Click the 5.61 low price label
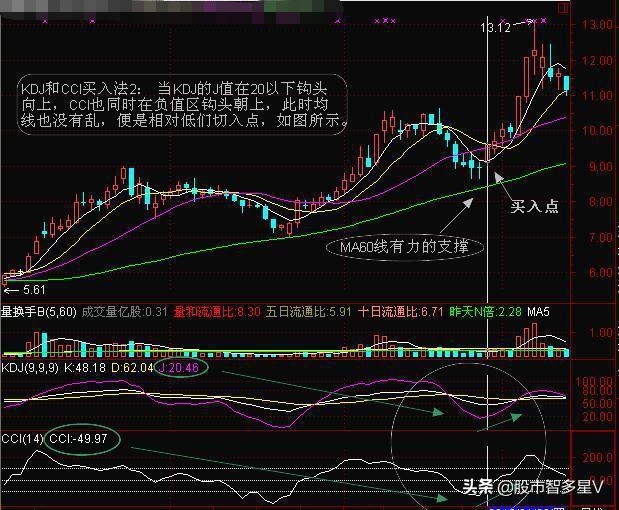Screen dimensions: 619x510 pos(34,290)
